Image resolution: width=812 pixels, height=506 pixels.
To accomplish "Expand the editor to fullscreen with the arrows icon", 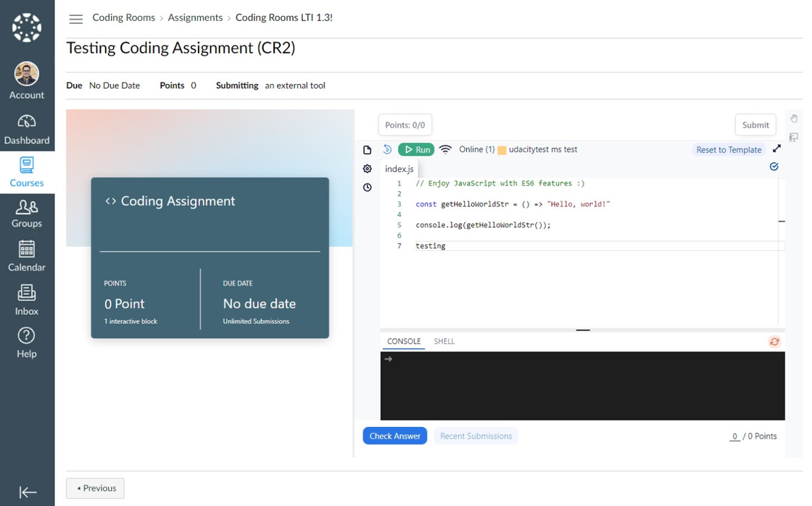I will pyautogui.click(x=776, y=148).
